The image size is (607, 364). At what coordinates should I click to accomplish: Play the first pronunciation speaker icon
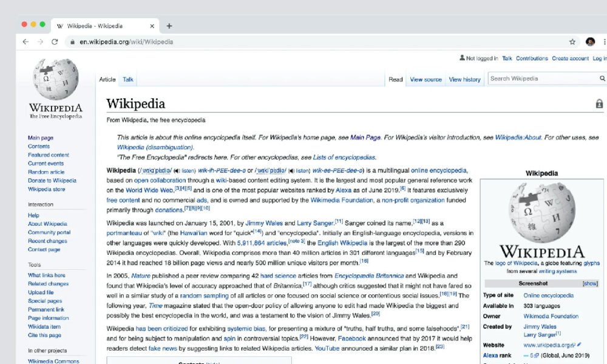[x=177, y=170]
